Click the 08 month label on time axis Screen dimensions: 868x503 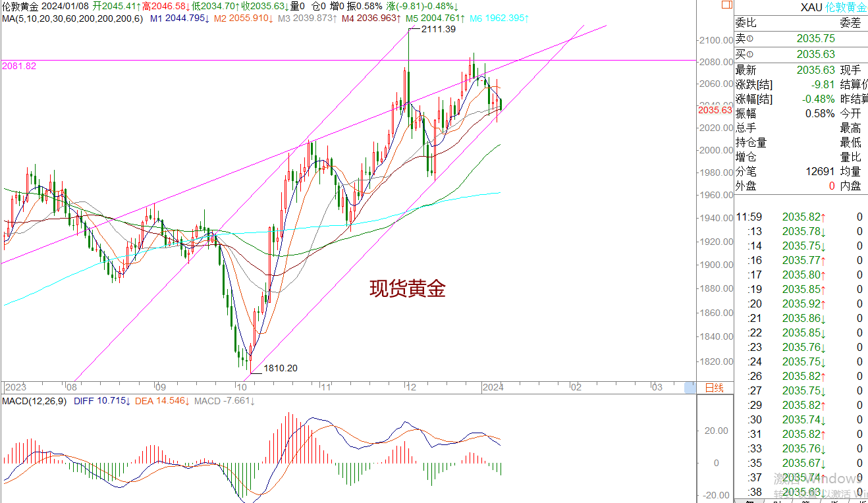(71, 388)
